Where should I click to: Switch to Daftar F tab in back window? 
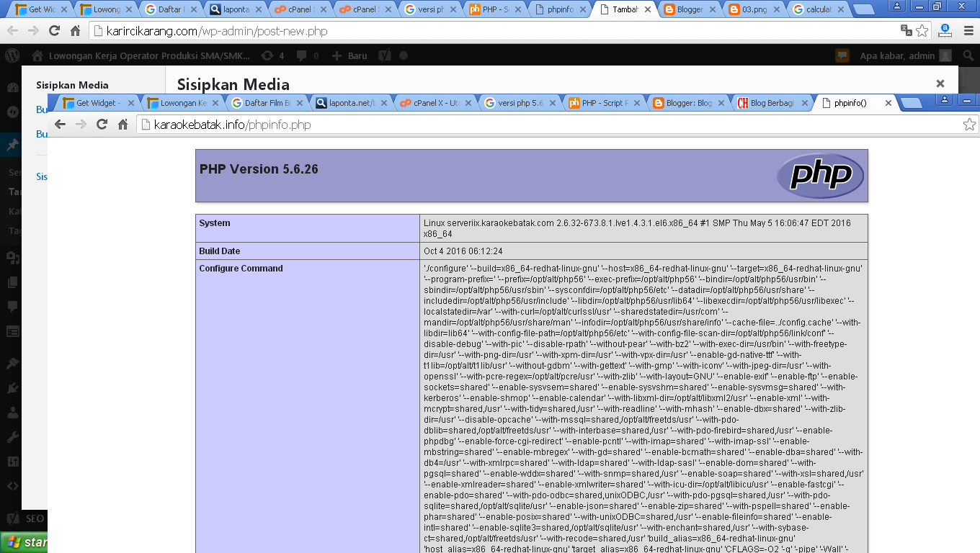click(x=170, y=9)
